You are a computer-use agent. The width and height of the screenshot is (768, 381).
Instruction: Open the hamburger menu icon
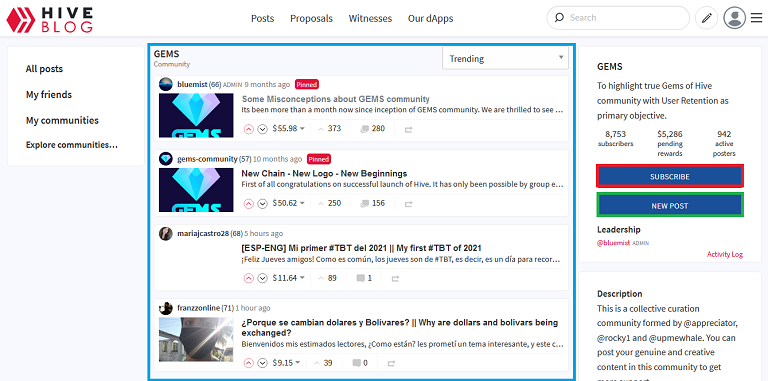[x=756, y=18]
